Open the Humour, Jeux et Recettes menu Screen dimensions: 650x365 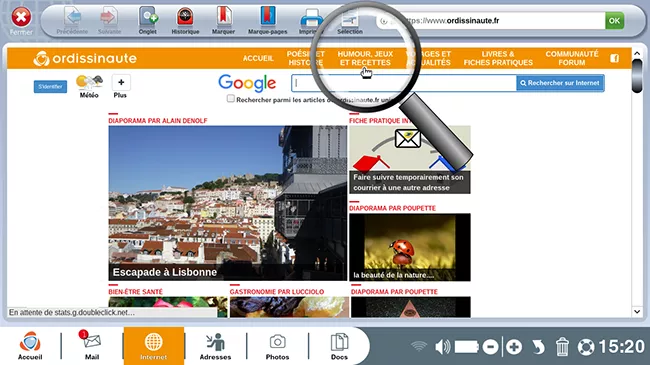[365, 58]
